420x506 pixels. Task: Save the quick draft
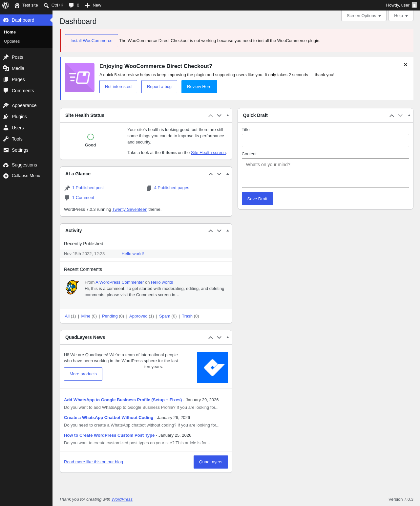(x=257, y=199)
